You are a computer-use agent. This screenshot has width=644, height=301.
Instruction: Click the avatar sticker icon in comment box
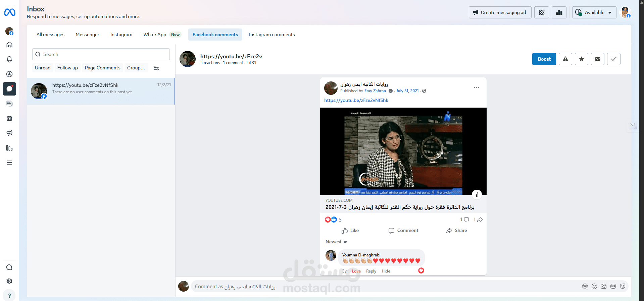(x=585, y=286)
